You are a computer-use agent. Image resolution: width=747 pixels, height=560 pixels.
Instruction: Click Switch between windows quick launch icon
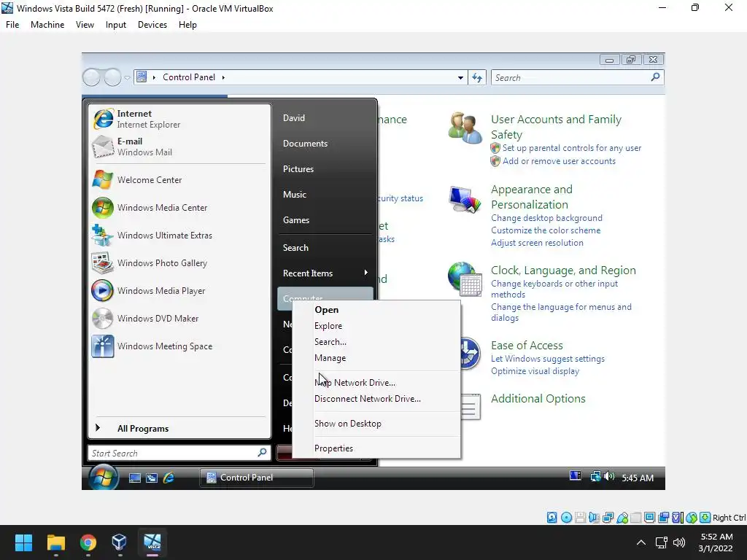click(x=152, y=478)
